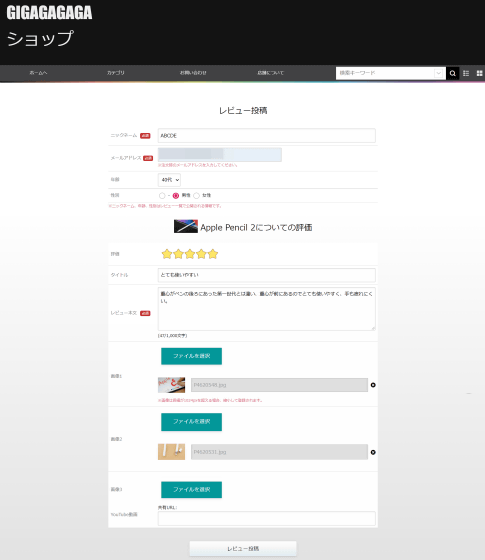Image resolution: width=485 pixels, height=560 pixels.
Task: Click the P4620531.jpg file name field
Action: tap(279, 452)
